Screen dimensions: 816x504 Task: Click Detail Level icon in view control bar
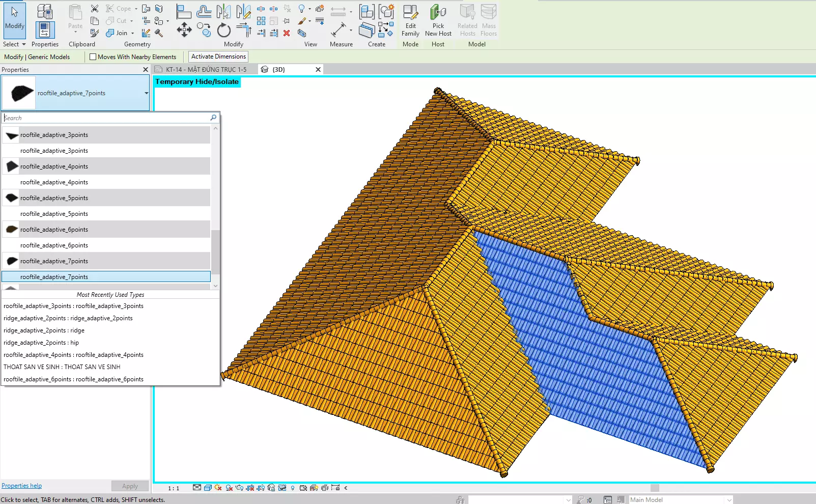click(x=197, y=488)
